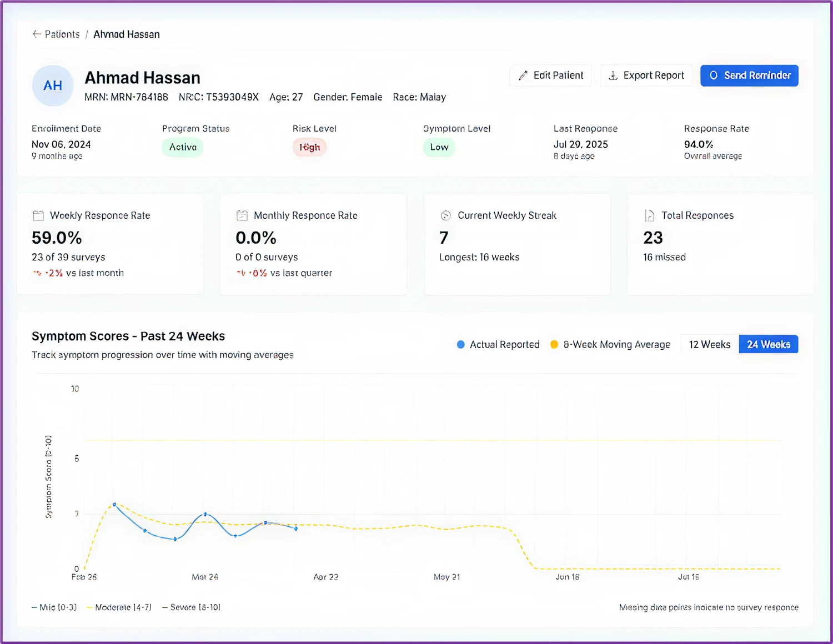Click the document icon beside Total Responses
The height and width of the screenshot is (644, 833).
[x=649, y=215]
